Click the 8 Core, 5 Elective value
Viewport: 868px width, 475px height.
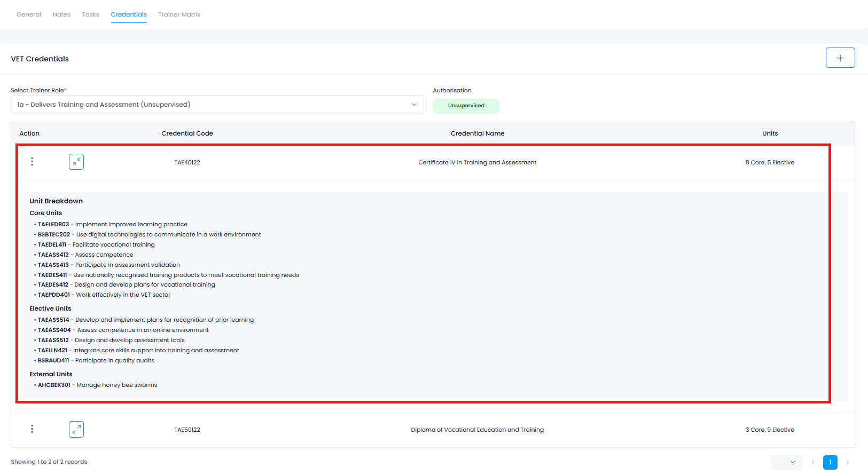(x=770, y=162)
